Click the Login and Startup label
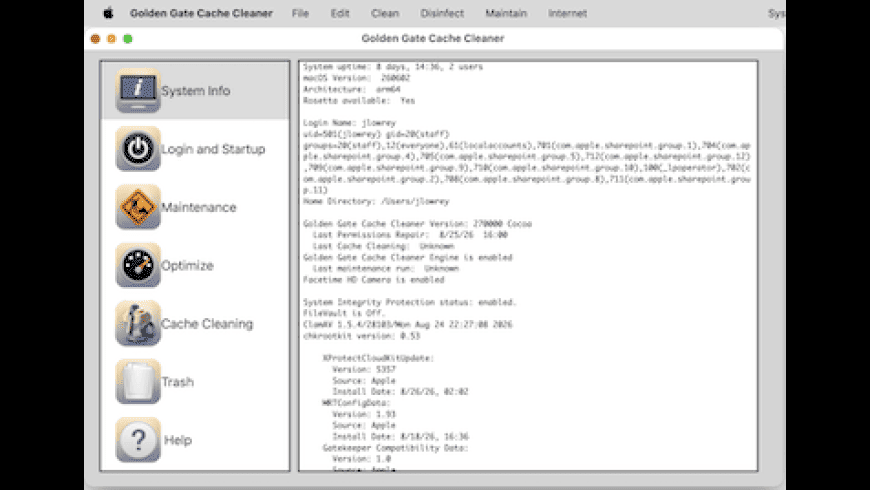The height and width of the screenshot is (490, 870). tap(213, 149)
